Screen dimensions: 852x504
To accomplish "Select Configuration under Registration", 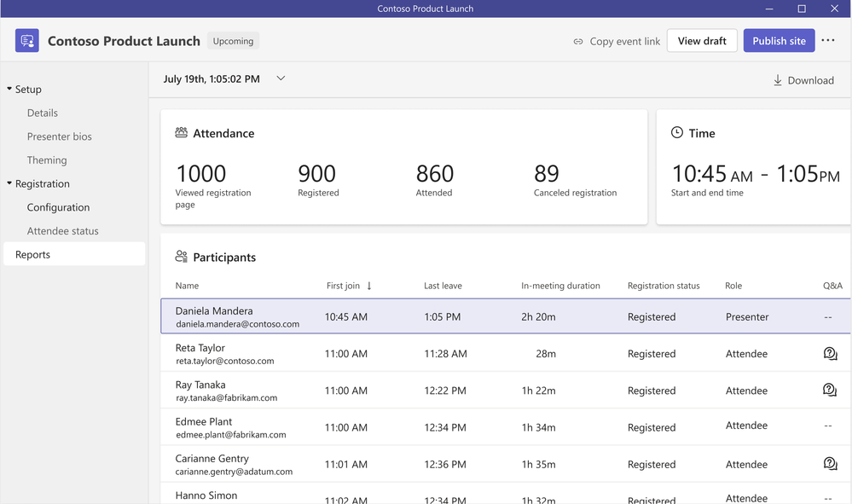I will (x=58, y=207).
